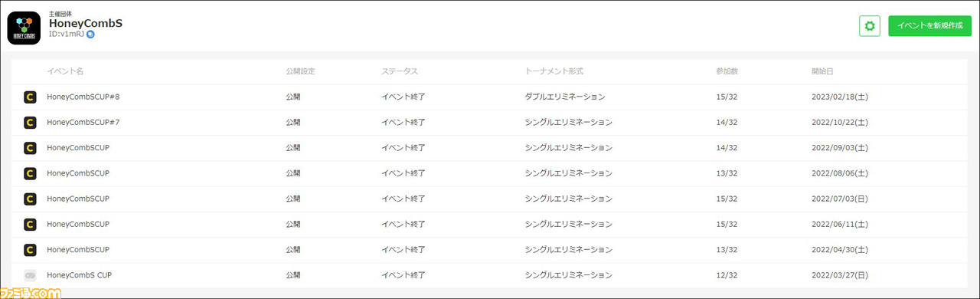Viewport: 980px width, 299px height.
Task: Click the 開始日 column header
Action: click(822, 71)
